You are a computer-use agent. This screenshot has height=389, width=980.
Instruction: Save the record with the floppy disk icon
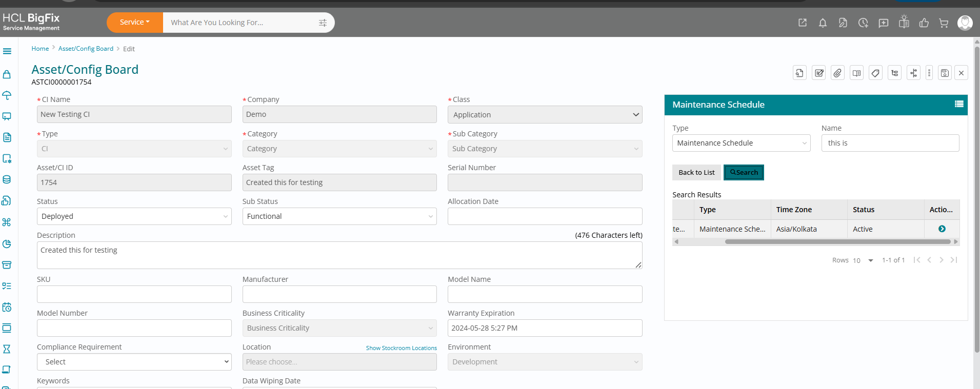coord(945,73)
